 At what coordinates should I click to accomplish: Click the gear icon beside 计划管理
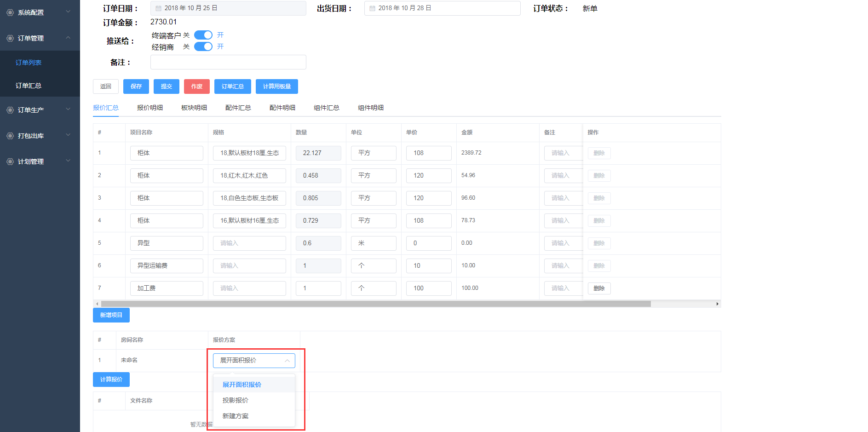10,161
